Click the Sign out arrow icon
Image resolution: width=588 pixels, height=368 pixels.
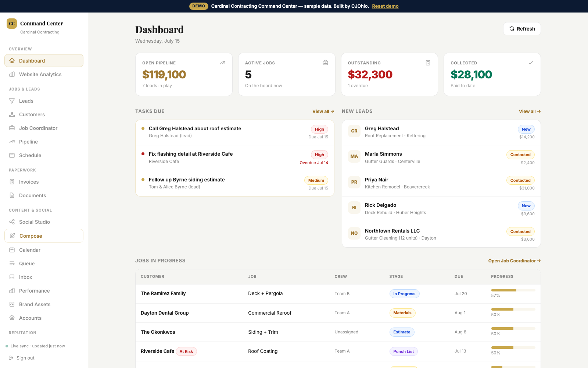click(x=11, y=358)
